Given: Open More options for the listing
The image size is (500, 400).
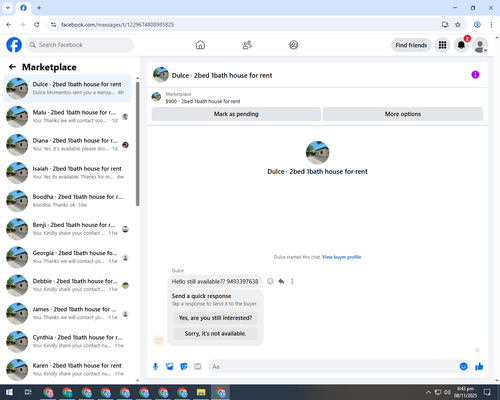Looking at the screenshot, I should click(x=403, y=114).
